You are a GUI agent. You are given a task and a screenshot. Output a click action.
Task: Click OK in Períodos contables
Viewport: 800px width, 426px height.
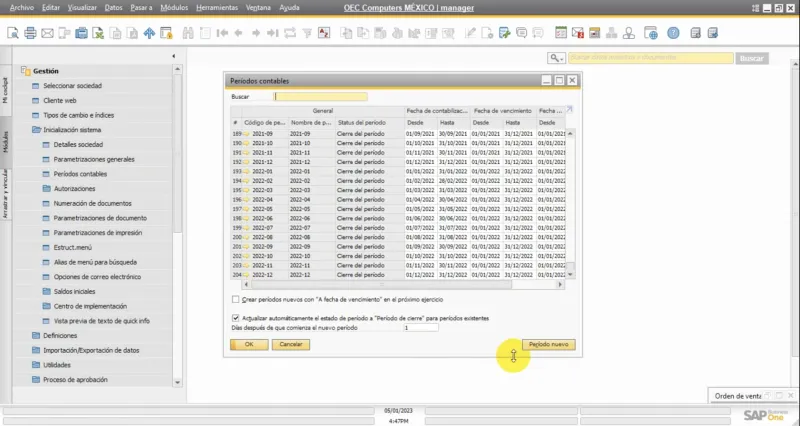[x=249, y=344]
